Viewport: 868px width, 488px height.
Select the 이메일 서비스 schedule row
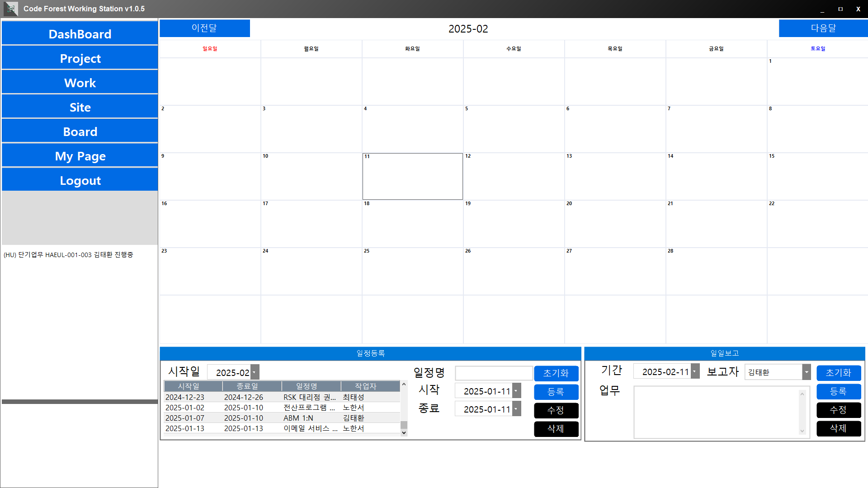[x=282, y=428]
